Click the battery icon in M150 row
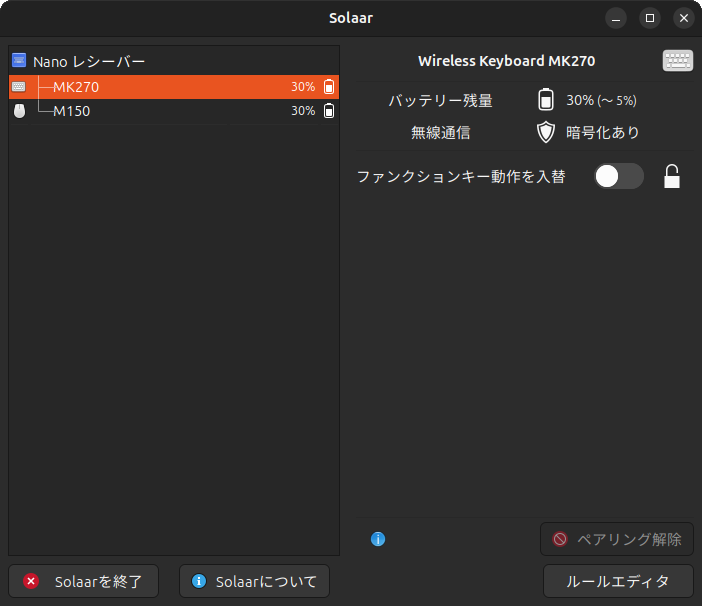The height and width of the screenshot is (606, 702). (x=329, y=111)
